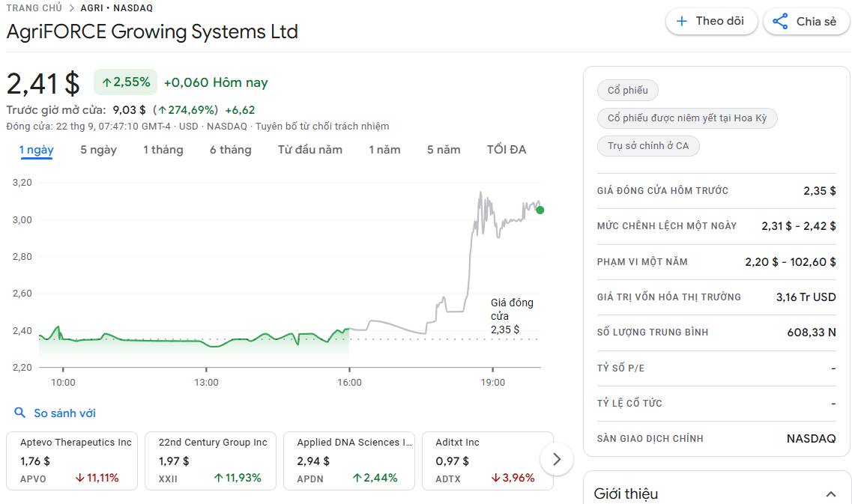Click the Giá đóng cửa 2,35 $ chart label
This screenshot has height=504, width=852.
point(512,316)
